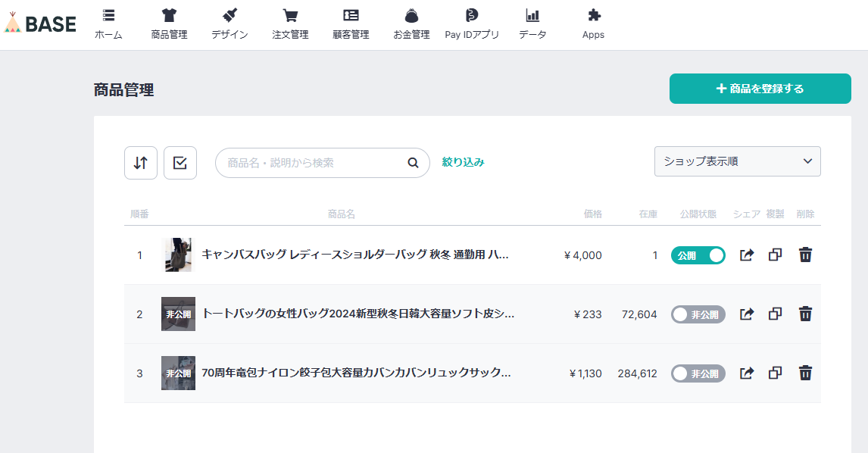The width and height of the screenshot is (868, 453).
Task: Click the ¥4,000 price cell
Action: click(583, 255)
